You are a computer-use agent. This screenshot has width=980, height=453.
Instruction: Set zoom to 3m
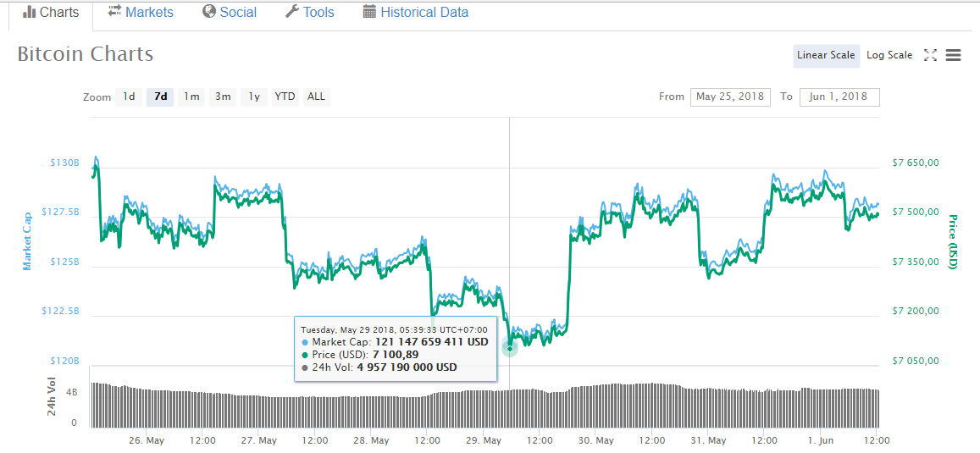click(223, 97)
